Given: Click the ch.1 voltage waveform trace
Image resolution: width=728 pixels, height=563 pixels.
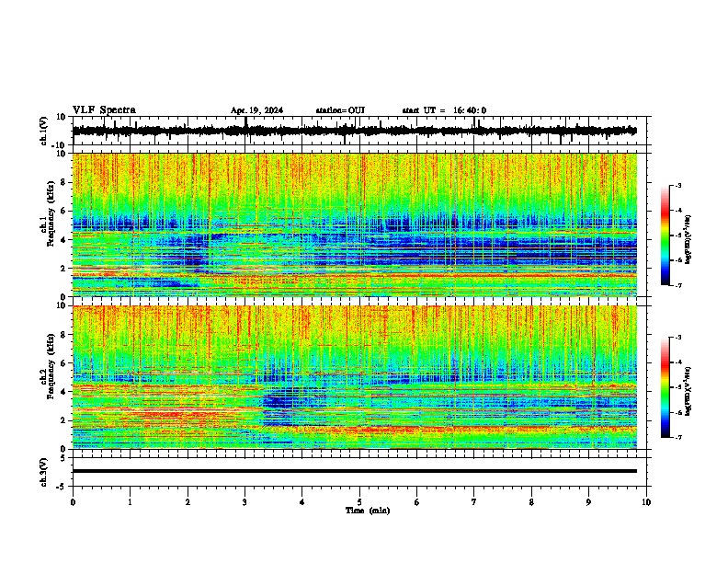Looking at the screenshot, I should 355,131.
